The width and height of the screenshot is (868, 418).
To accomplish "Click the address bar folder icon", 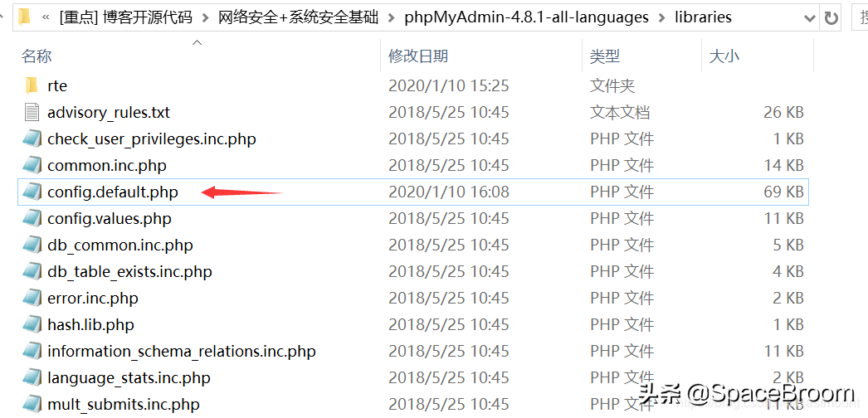I will pos(24,17).
